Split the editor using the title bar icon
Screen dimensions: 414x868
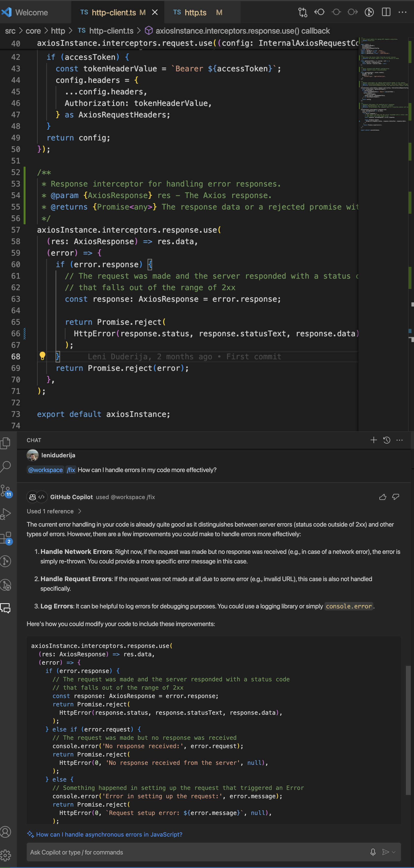click(x=386, y=12)
